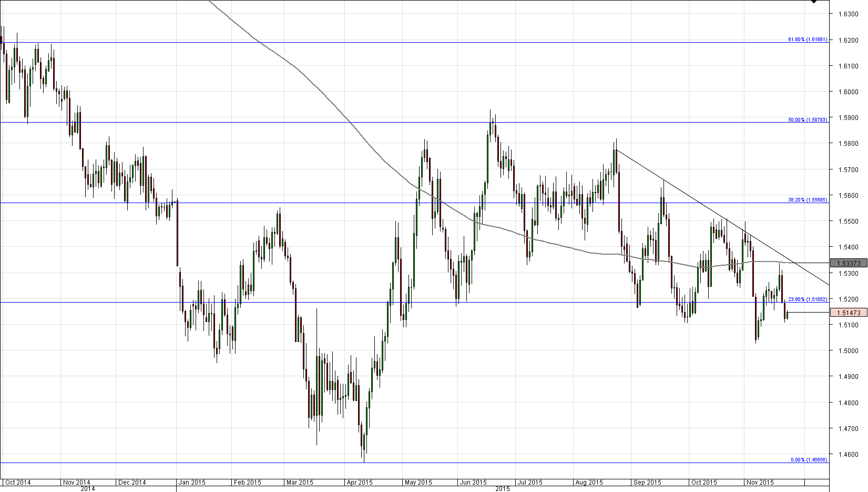The image size is (868, 492).
Task: Click the Jul 2015 date label
Action: 529,483
